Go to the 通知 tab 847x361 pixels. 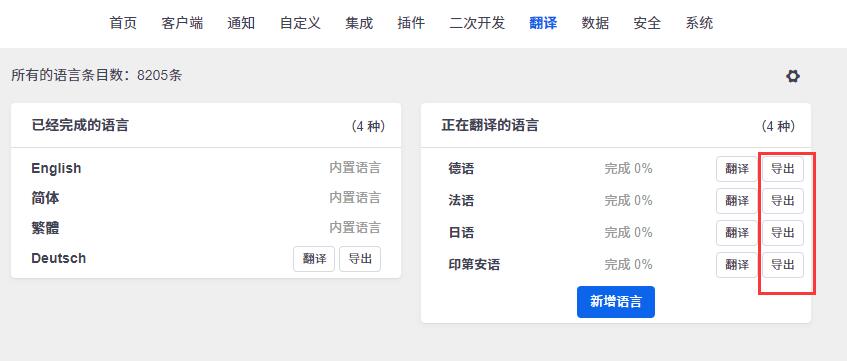[241, 23]
